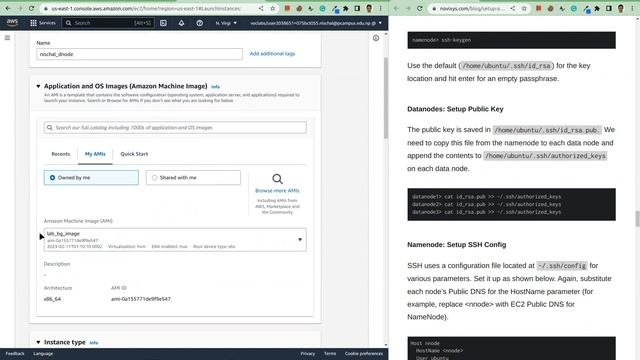The height and width of the screenshot is (360, 640).
Task: Click the Name field containing nischal_dnode
Action: pos(139,54)
